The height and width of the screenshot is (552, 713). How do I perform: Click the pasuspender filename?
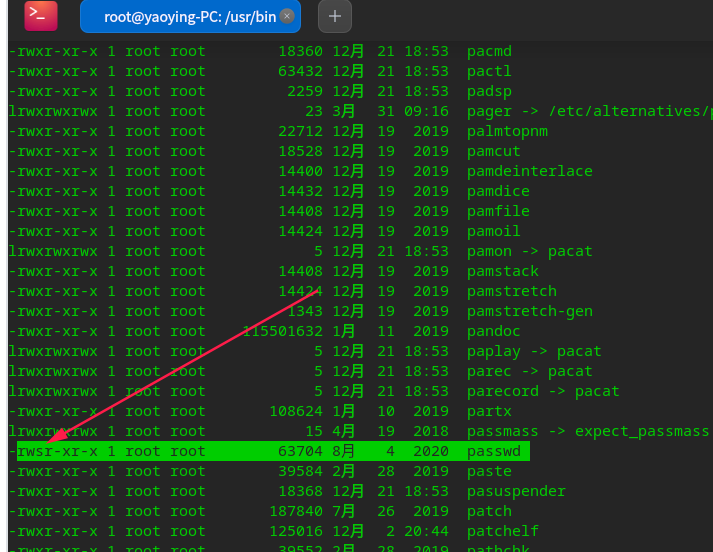pos(516,491)
